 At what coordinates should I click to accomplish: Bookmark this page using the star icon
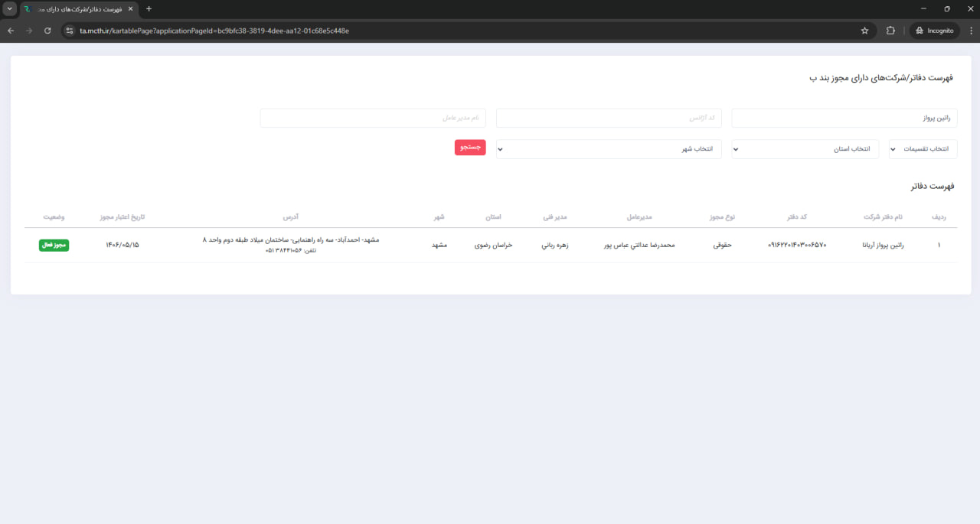tap(864, 31)
